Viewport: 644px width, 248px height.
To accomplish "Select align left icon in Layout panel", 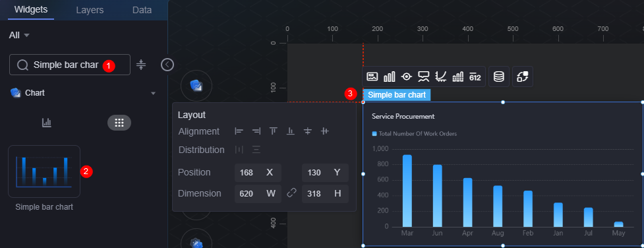I will pos(239,131).
